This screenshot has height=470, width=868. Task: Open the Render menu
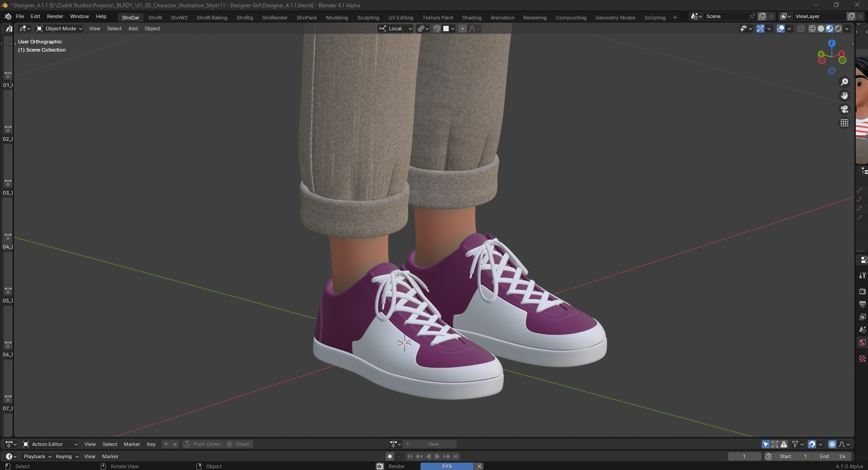(x=55, y=16)
